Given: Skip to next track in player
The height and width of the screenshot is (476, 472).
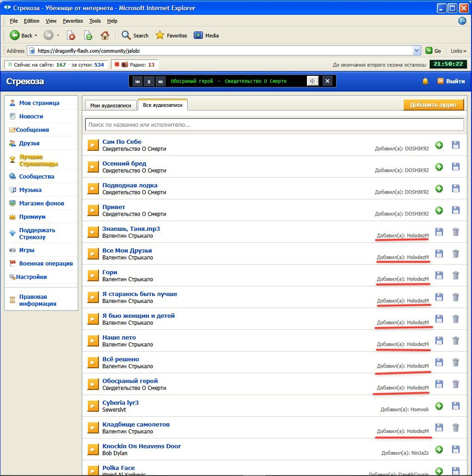Looking at the screenshot, I should [x=160, y=81].
